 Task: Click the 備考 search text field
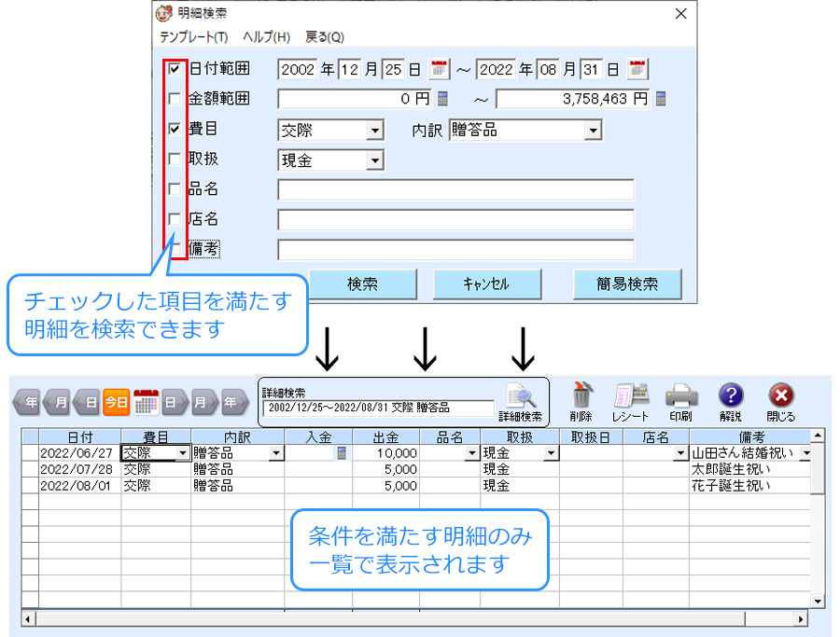pos(455,250)
